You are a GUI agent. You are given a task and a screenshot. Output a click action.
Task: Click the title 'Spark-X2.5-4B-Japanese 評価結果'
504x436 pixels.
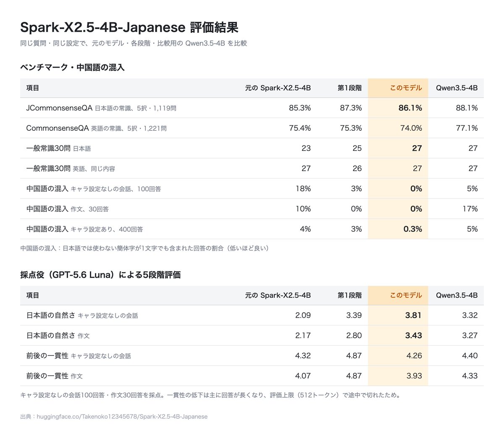pos(129,27)
